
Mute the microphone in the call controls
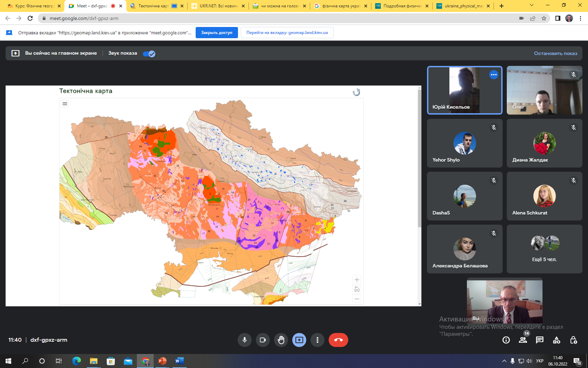(245, 340)
